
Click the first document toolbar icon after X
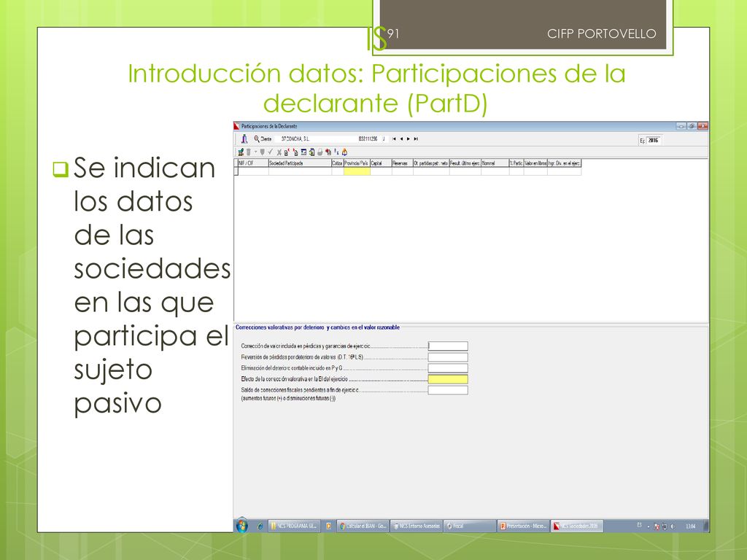point(287,152)
